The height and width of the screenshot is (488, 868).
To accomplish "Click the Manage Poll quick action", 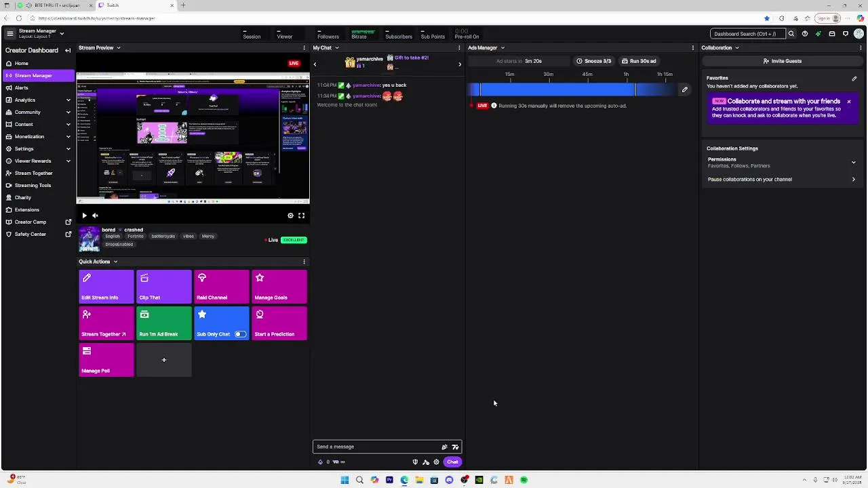I will (x=106, y=360).
